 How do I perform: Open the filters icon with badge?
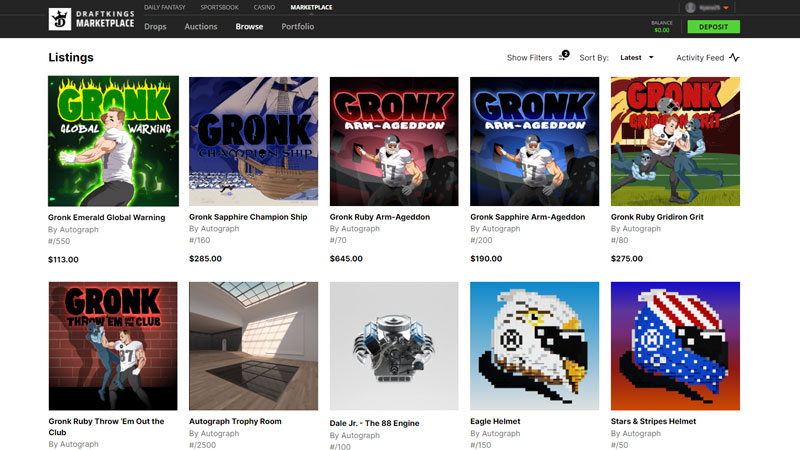[564, 56]
